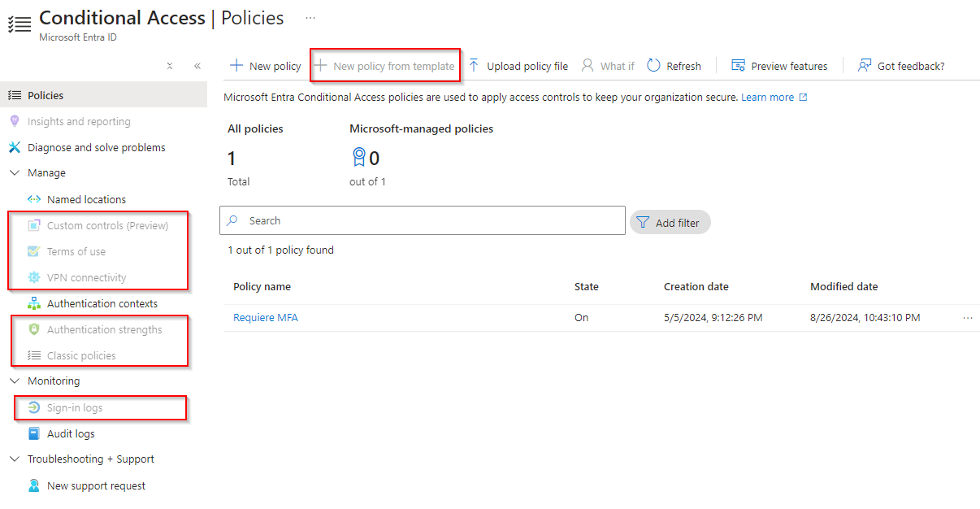
Task: Click the Sign-in logs circular arrow icon
Action: tap(34, 407)
